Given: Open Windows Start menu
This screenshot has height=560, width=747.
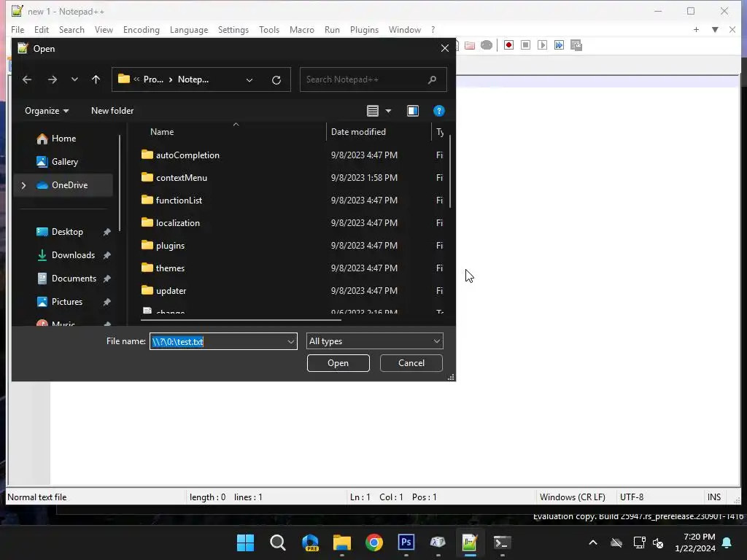Looking at the screenshot, I should pos(245,542).
